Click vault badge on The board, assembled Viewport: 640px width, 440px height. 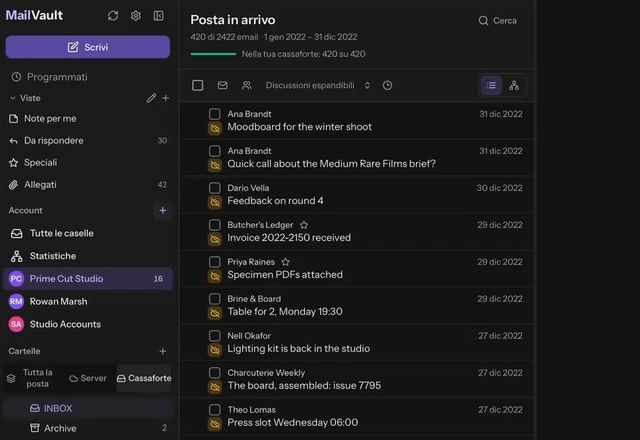tap(215, 387)
